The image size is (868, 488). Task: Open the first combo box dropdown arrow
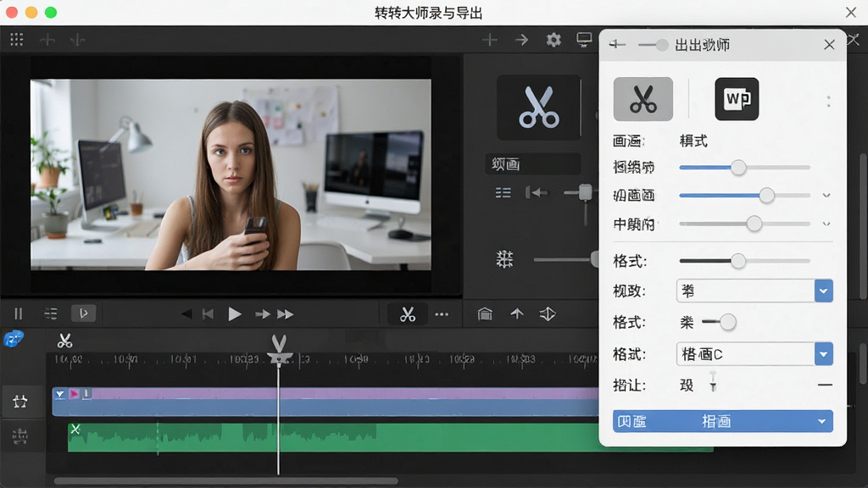coord(823,291)
